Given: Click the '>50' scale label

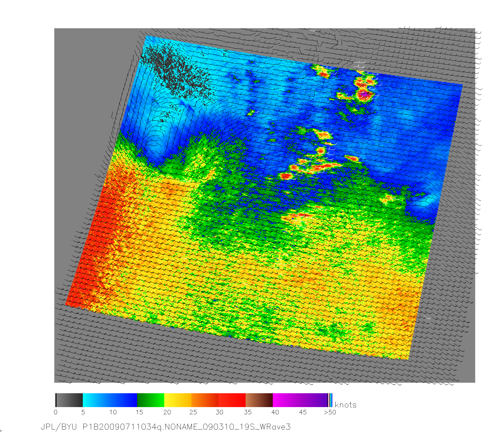Looking at the screenshot, I should 330,412.
